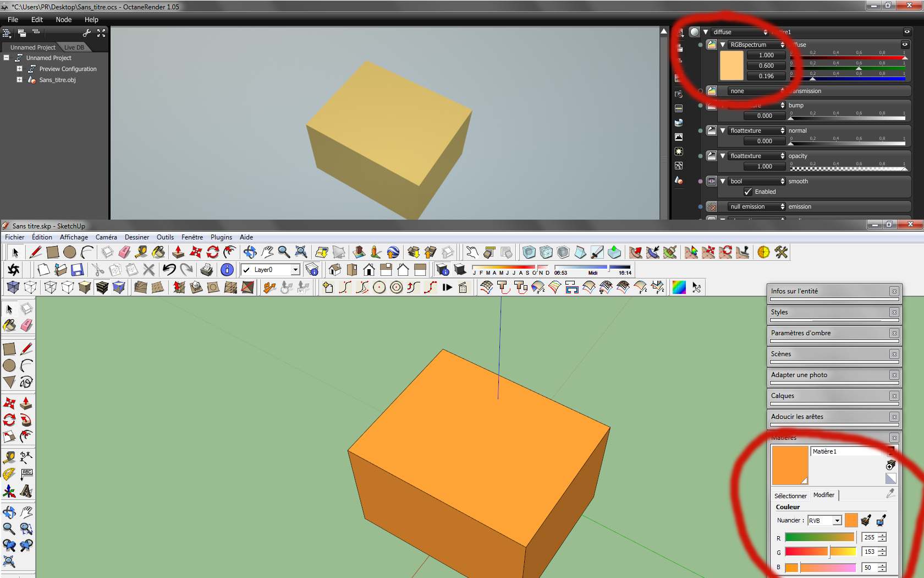
Task: Select the 3D Text tool
Action: pyautogui.click(x=26, y=491)
